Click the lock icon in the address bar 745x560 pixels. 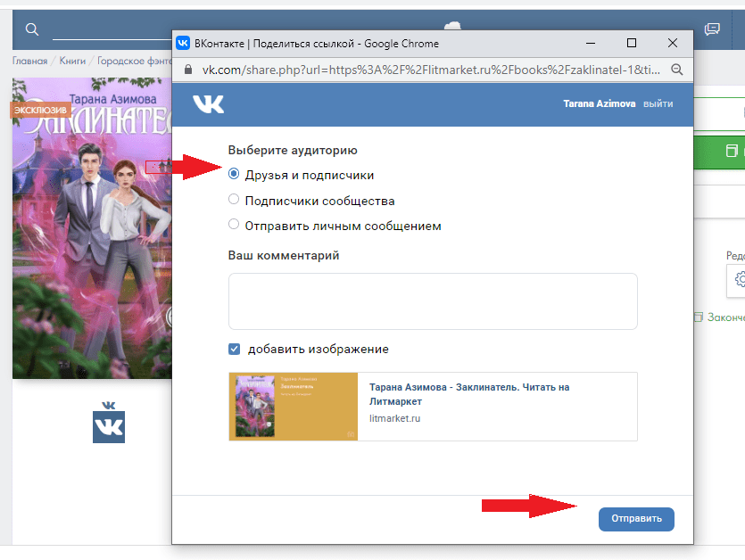click(x=187, y=70)
